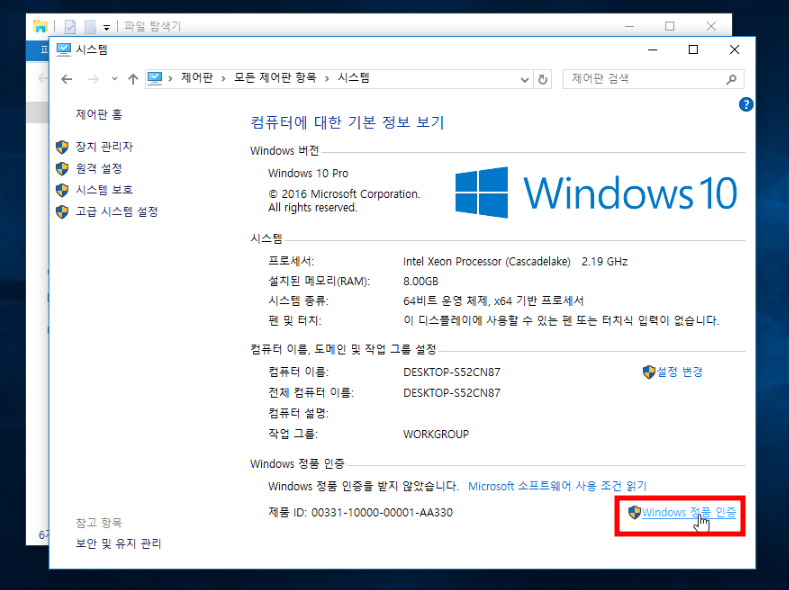Maximize the File Explorer window behind
This screenshot has width=789, height=590.
(669, 26)
